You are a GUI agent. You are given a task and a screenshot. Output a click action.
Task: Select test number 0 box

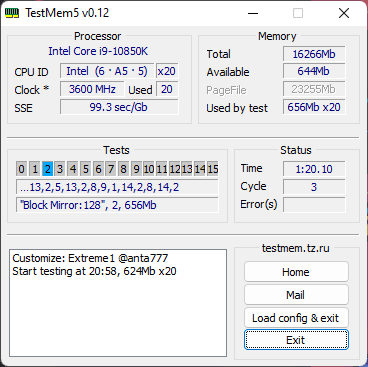(21, 169)
